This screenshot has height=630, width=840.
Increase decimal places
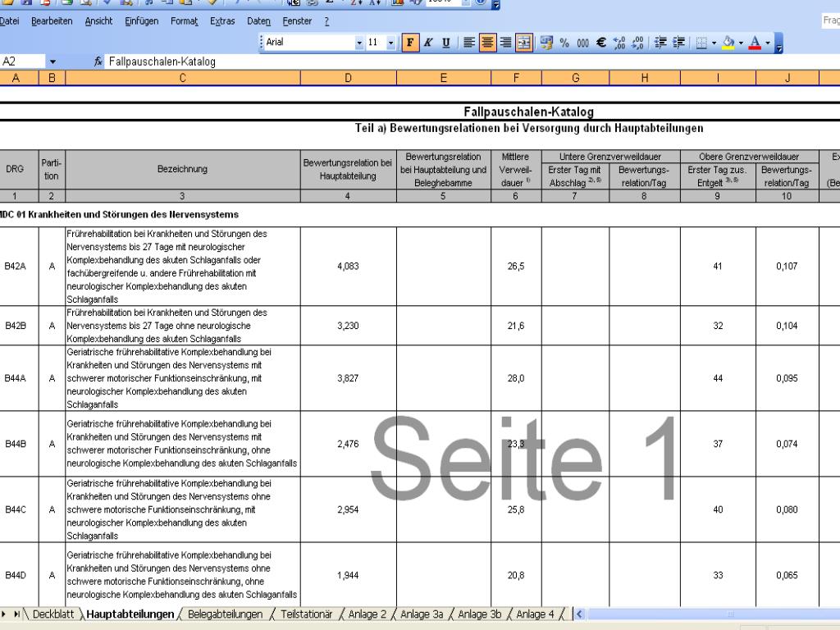pyautogui.click(x=619, y=43)
